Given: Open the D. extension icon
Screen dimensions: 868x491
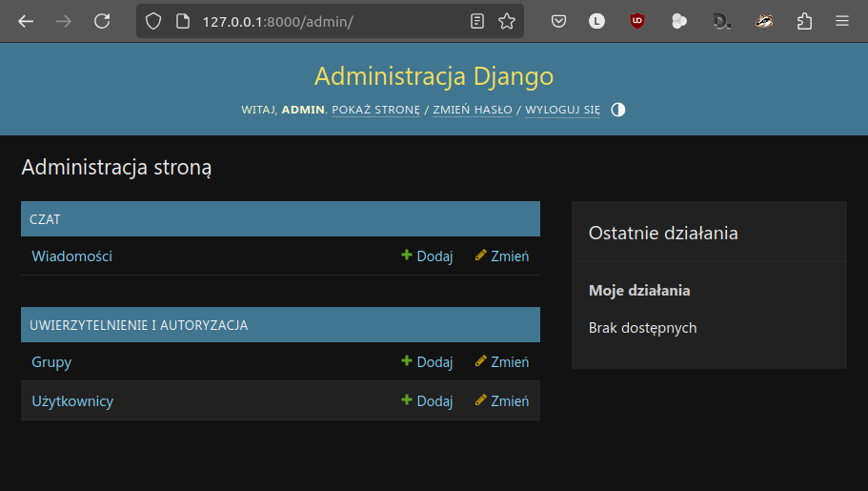Looking at the screenshot, I should (x=722, y=22).
